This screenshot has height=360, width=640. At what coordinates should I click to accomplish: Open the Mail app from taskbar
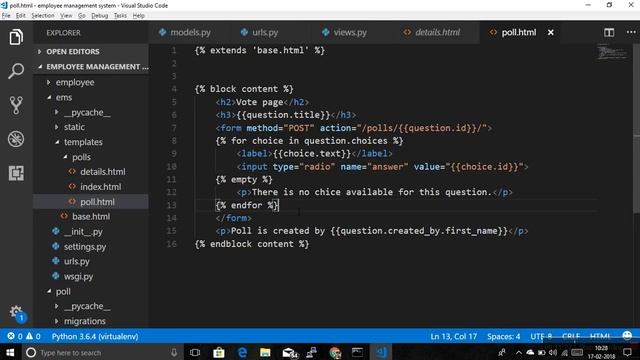289,352
